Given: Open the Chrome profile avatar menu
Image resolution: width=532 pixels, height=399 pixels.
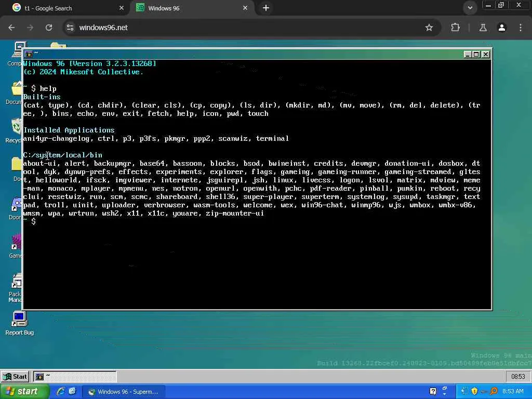Looking at the screenshot, I should (502, 28).
